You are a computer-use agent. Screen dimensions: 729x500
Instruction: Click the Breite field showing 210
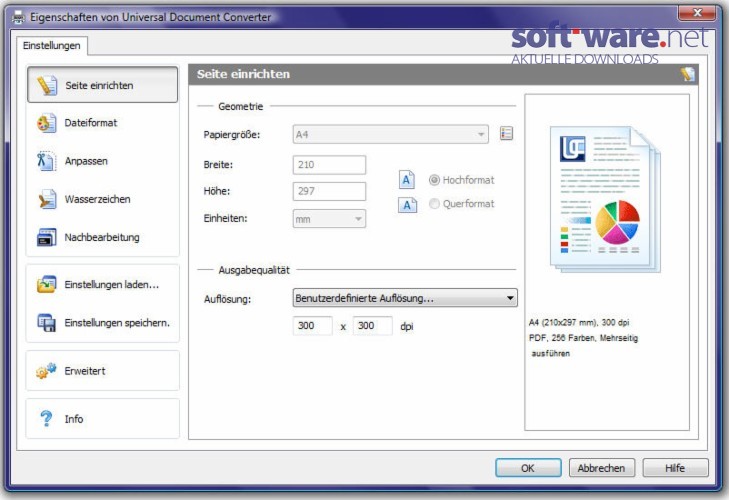coord(329,165)
